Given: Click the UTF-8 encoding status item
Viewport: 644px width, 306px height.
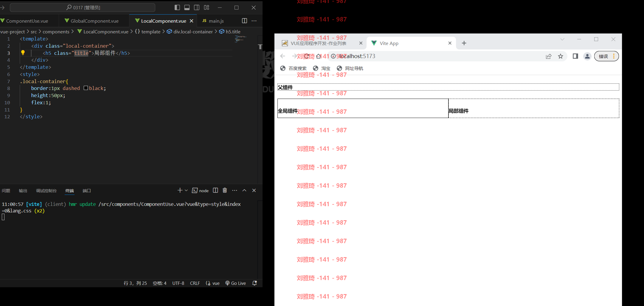Looking at the screenshot, I should pos(178,283).
